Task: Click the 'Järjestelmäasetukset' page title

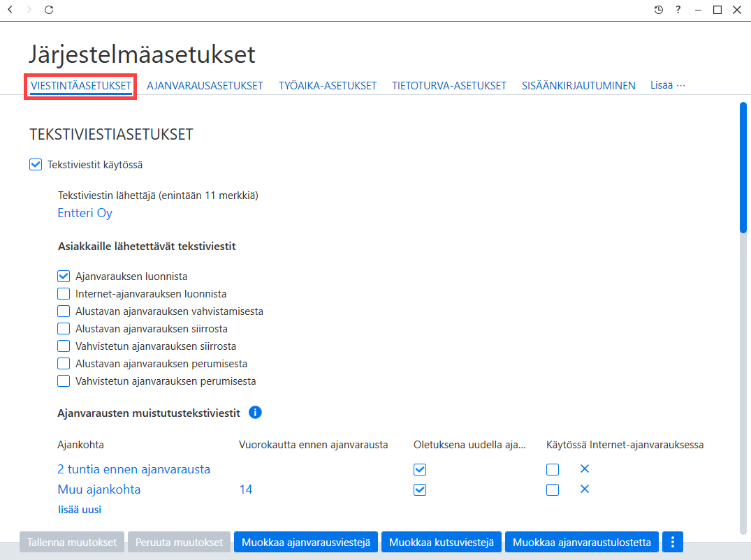Action: tap(142, 54)
